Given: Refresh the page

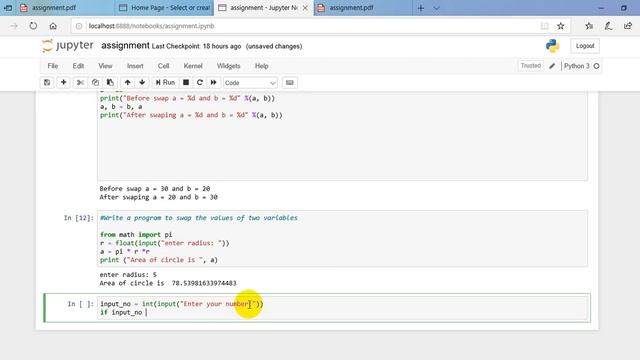Looking at the screenshot, I should coord(33,26).
